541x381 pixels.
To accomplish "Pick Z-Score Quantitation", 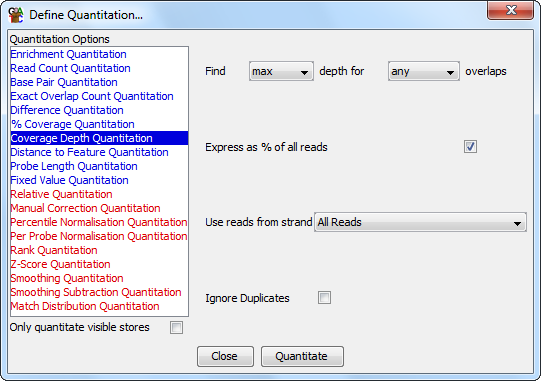I will point(99,264).
